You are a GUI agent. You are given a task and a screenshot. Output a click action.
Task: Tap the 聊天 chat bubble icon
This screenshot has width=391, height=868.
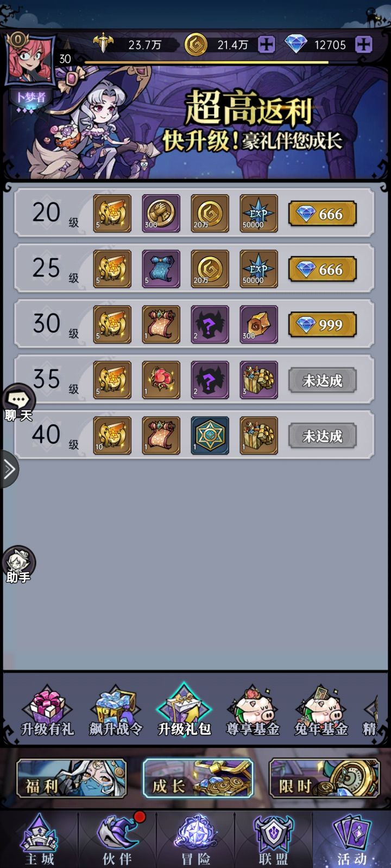(x=18, y=403)
